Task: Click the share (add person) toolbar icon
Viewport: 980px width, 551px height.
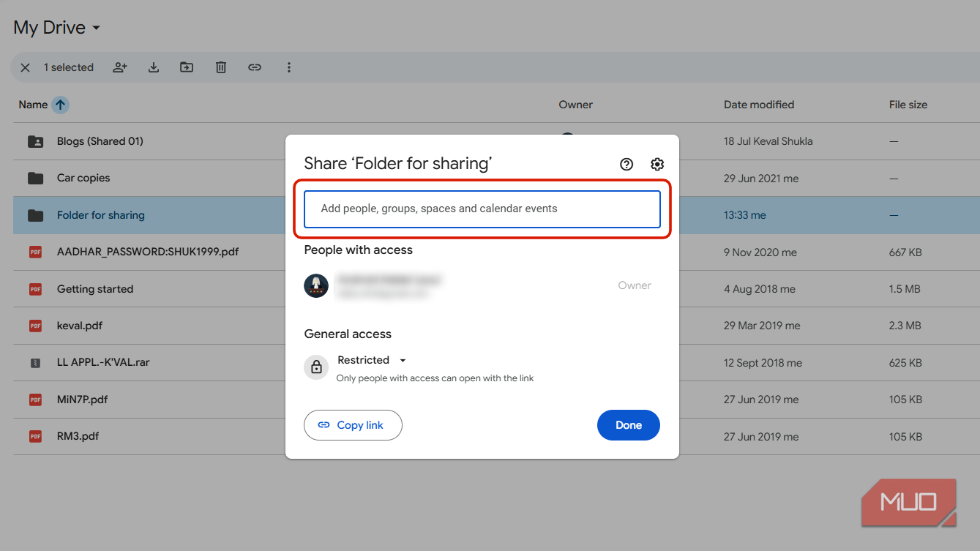Action: 120,67
